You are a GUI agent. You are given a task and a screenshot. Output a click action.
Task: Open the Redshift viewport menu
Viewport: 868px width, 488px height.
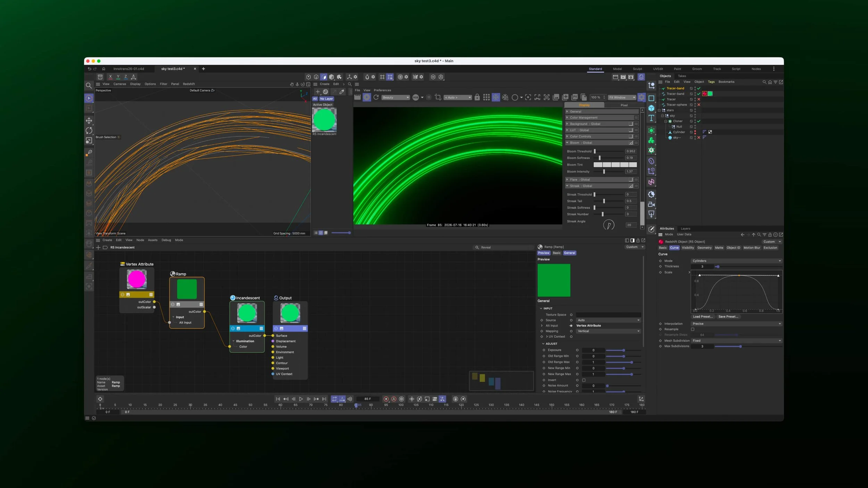pyautogui.click(x=189, y=84)
